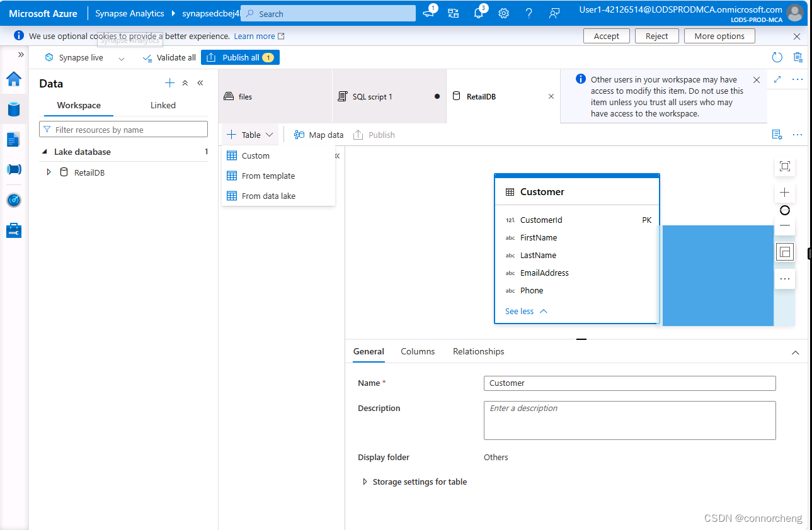
Task: Click the table Name field
Action: click(630, 383)
